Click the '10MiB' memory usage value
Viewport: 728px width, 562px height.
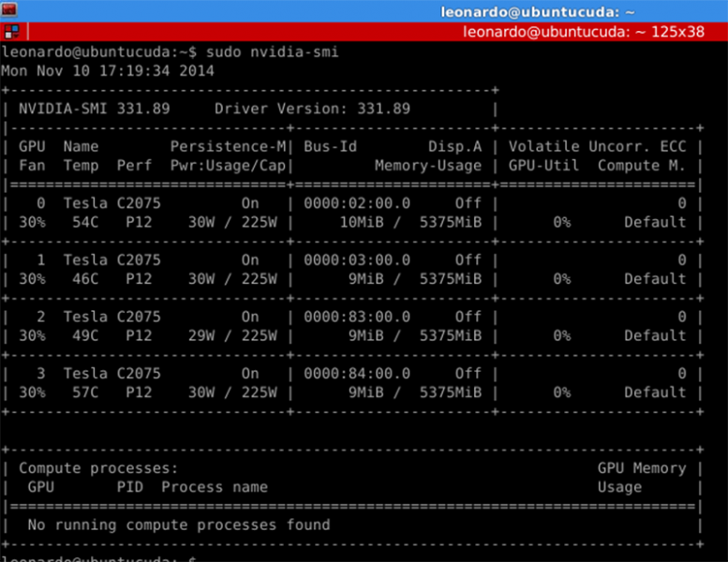tap(362, 222)
